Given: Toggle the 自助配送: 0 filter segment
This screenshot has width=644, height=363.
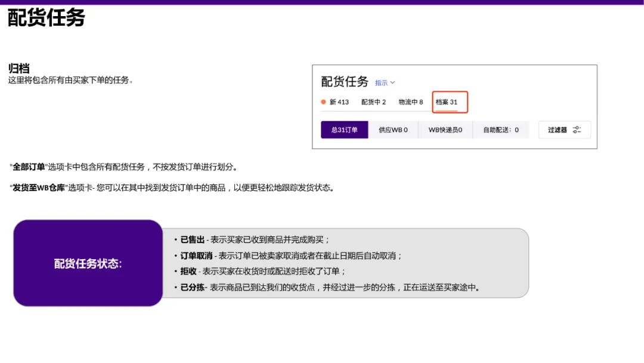Looking at the screenshot, I should 501,130.
